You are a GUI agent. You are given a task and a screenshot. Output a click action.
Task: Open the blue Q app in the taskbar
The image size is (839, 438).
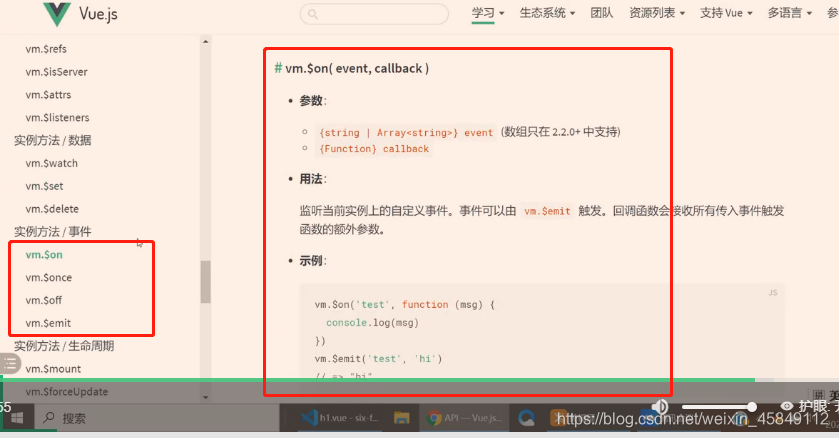click(527, 418)
